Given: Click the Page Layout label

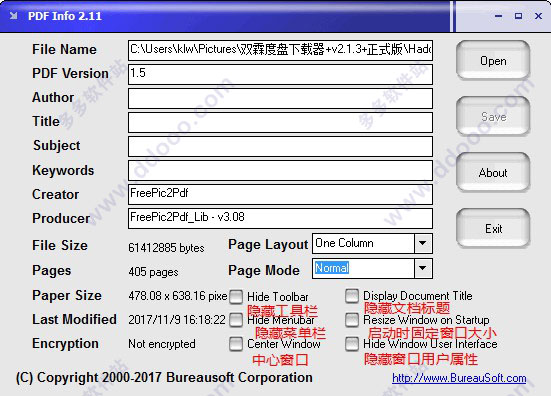Looking at the screenshot, I should pos(268,245).
